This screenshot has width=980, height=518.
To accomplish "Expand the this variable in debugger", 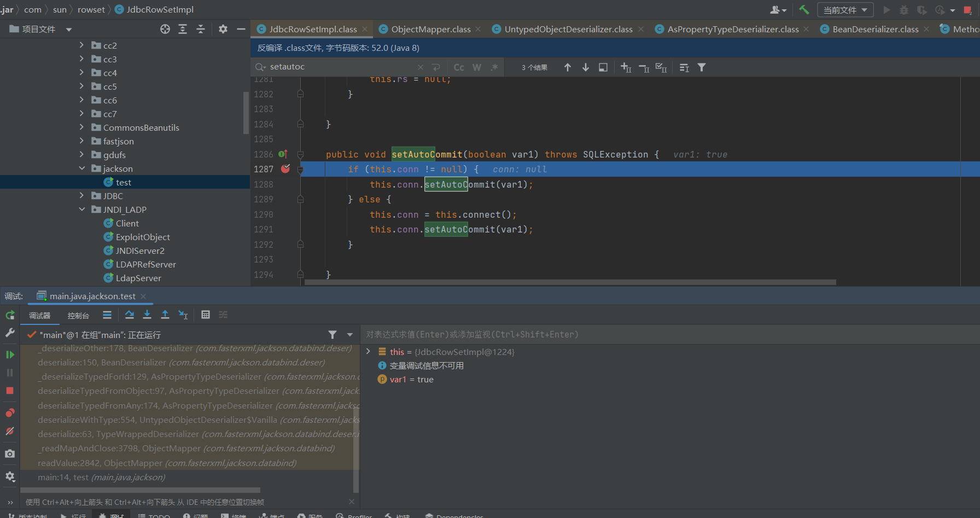I will (368, 352).
